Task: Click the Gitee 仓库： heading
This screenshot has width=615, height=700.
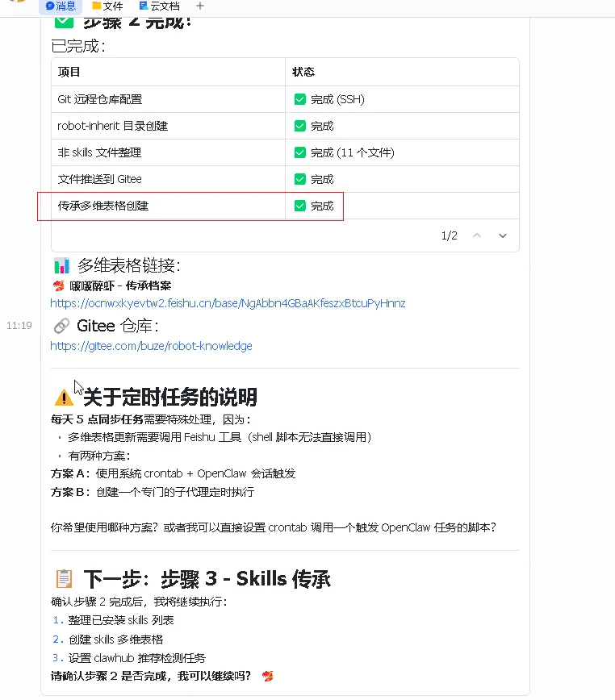Action: click(118, 326)
